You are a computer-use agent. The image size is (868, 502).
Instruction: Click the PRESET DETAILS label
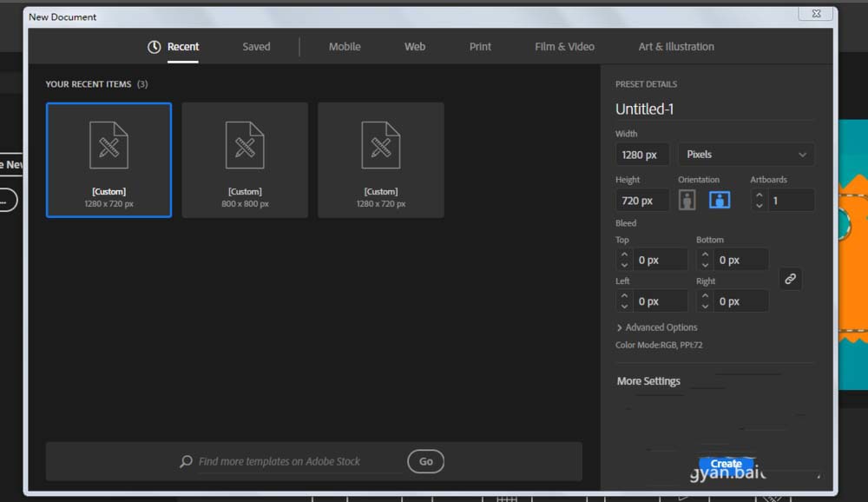(x=646, y=84)
